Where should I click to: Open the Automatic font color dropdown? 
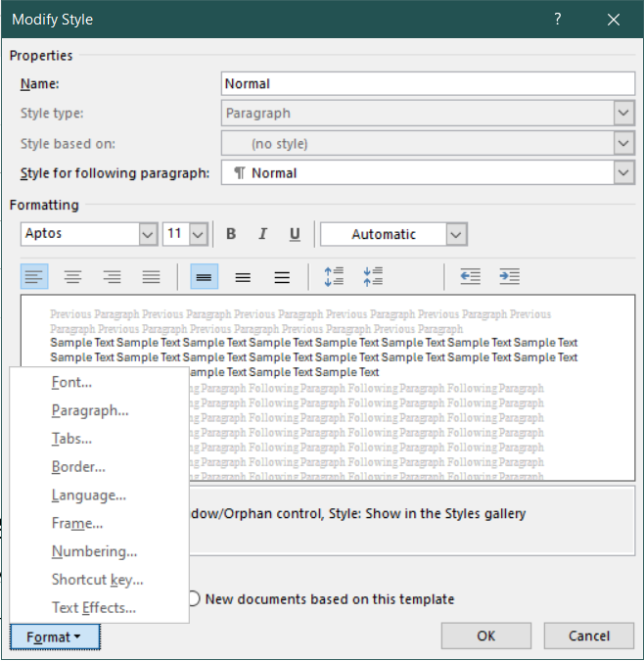pyautogui.click(x=456, y=234)
